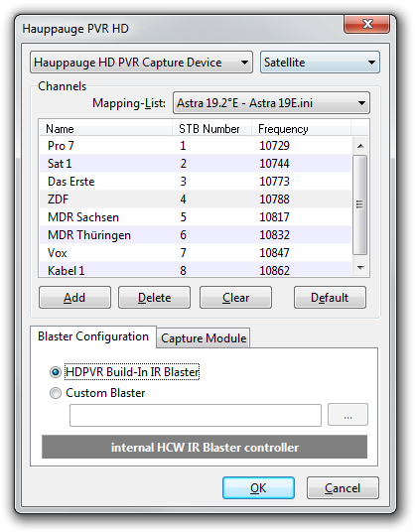Viewport: 415px width, 532px height.
Task: Click the Default button
Action: pos(330,298)
